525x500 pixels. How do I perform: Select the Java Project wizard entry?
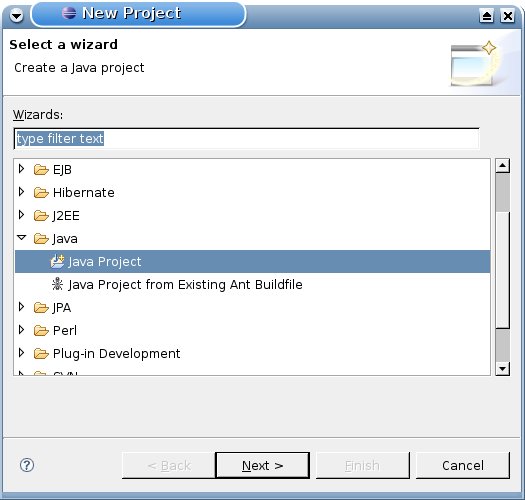252,262
